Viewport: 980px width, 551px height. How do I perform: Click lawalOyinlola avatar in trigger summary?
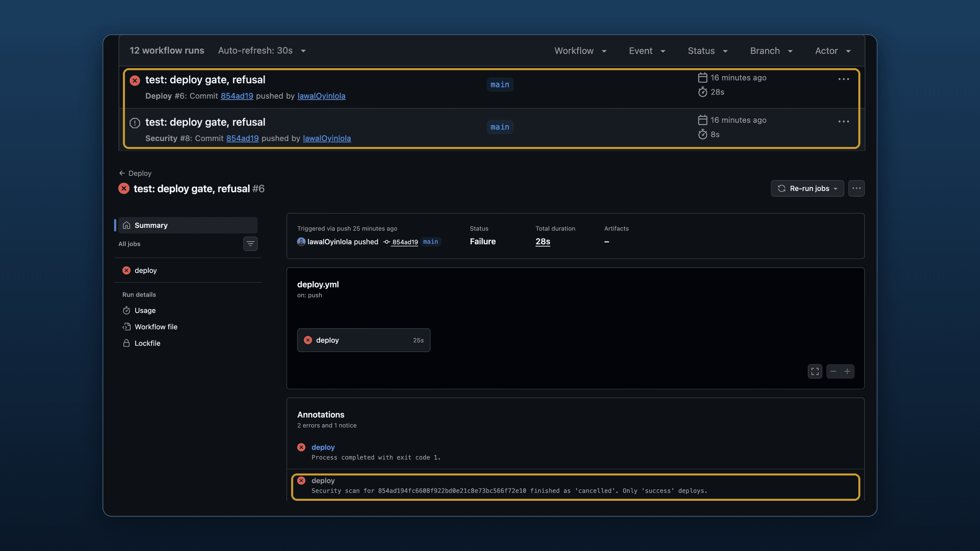coord(301,242)
